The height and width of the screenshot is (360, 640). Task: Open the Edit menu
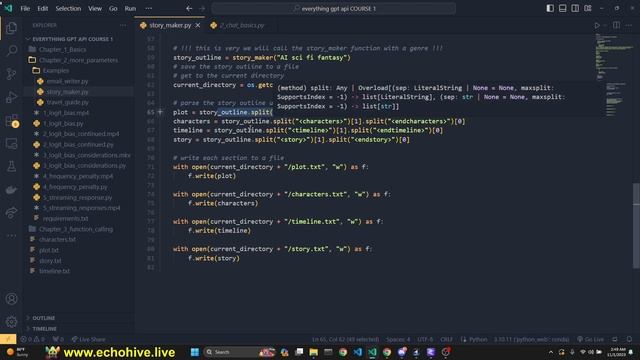point(42,8)
